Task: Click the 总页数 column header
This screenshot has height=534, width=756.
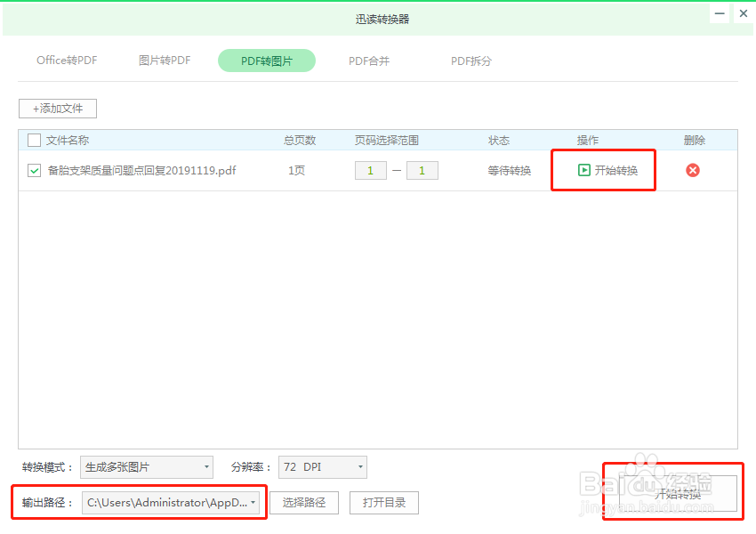Action: pos(300,141)
